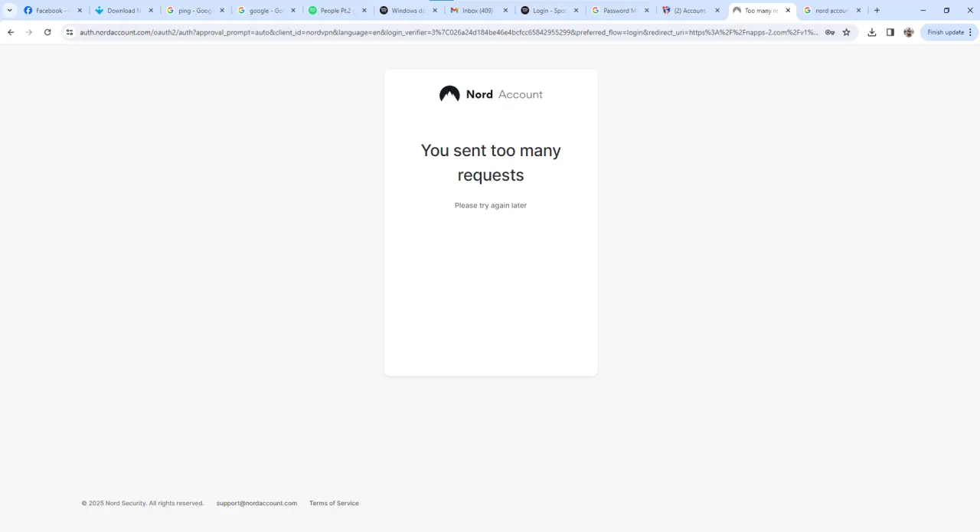Restore down the browser window
This screenshot has height=532, width=980.
tap(946, 11)
